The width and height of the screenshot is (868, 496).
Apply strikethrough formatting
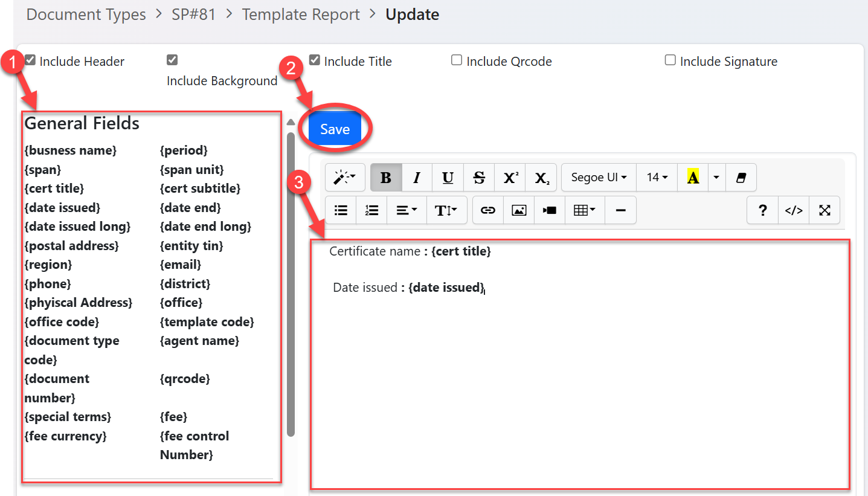pyautogui.click(x=479, y=178)
